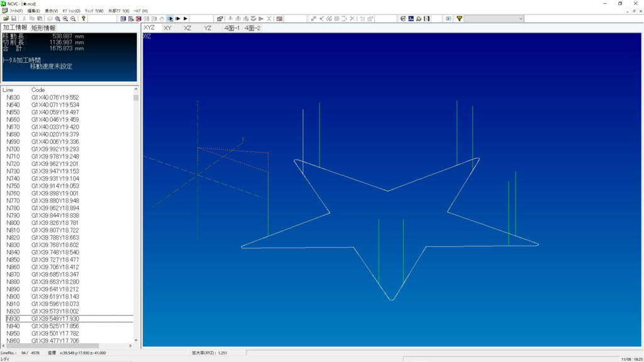Click the circular G addin icon
This screenshot has height=362, width=644.
pyautogui.click(x=403, y=18)
